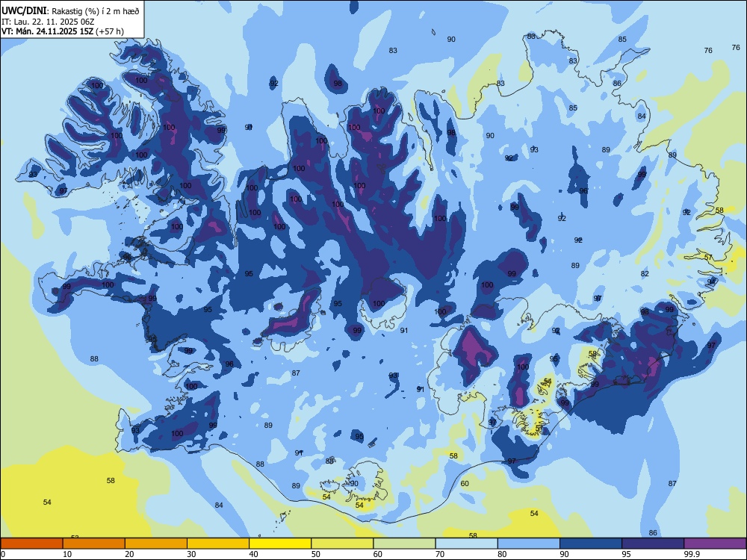
Task: Click the title 'UWC/DINI: Rakastig (%) í 2 m hæð'
Action: pos(70,11)
